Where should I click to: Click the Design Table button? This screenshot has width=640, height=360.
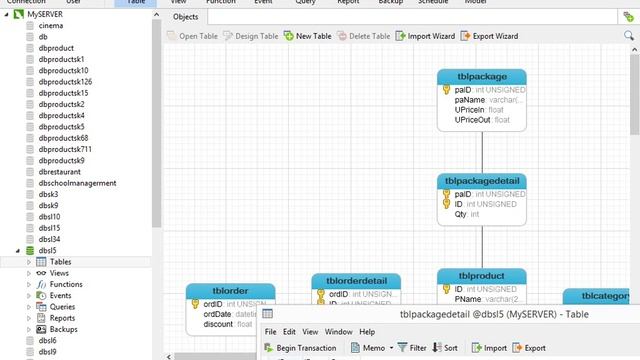tap(250, 36)
